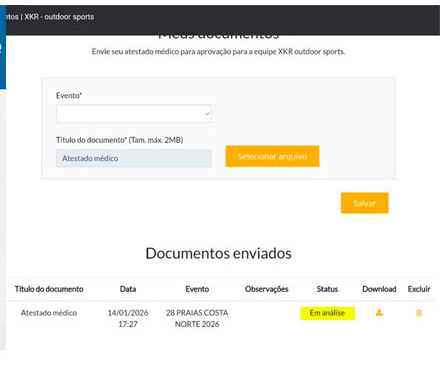The width and height of the screenshot is (440, 370).
Task: Save the document with Salvar
Action: tap(365, 203)
